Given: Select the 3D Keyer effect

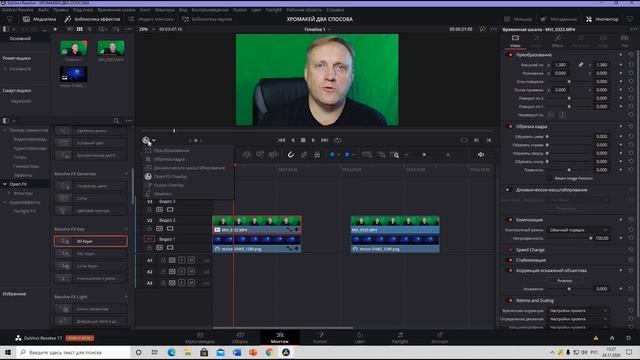Looking at the screenshot, I should [91, 242].
